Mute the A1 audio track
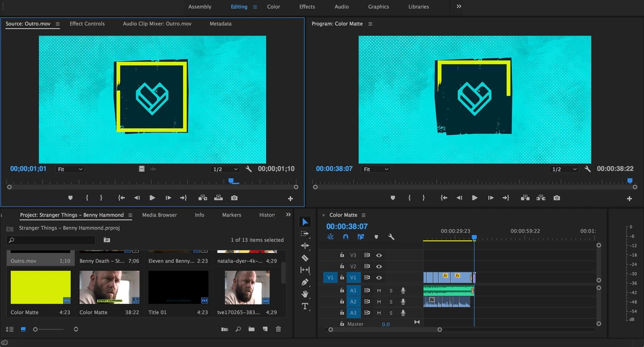644x347 pixels. pos(379,291)
